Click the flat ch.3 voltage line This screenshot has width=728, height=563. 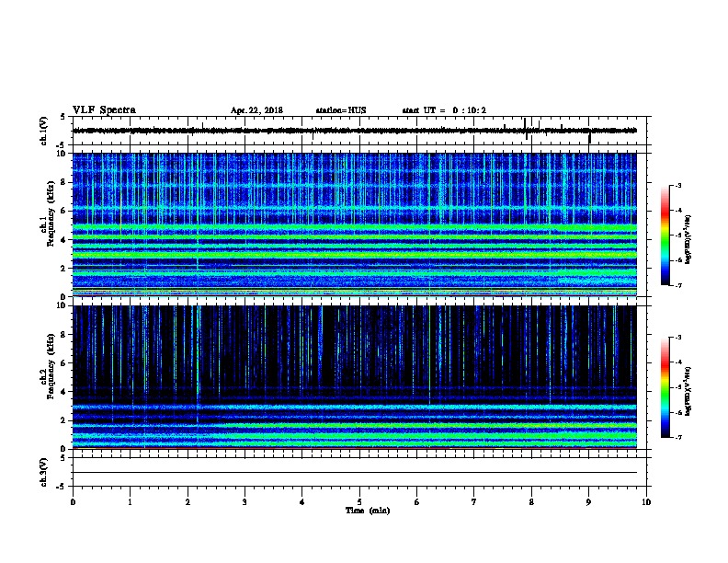tap(354, 473)
